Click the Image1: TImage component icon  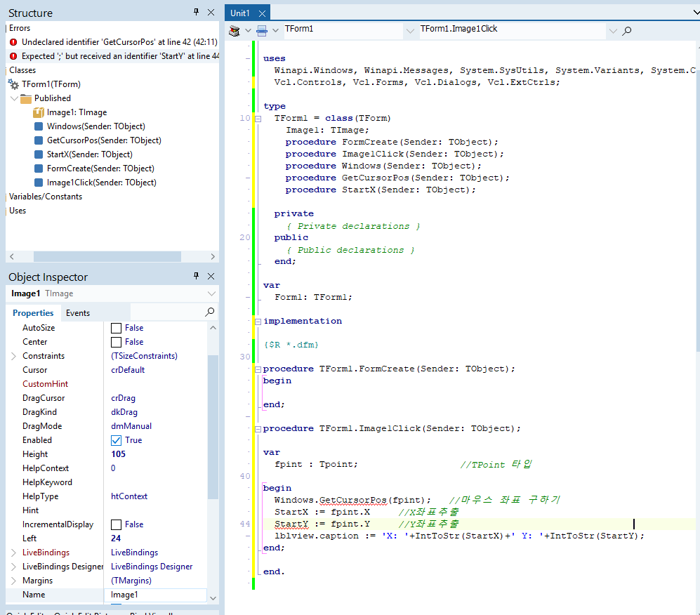coord(39,112)
